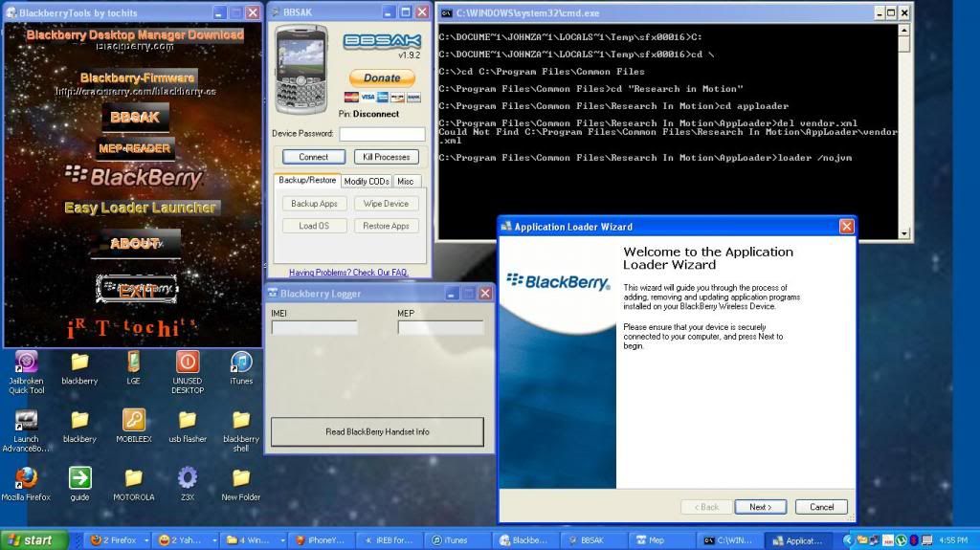Click the BlackBerry logo in the wizard
Viewport: 980px width, 550px height.
(558, 282)
